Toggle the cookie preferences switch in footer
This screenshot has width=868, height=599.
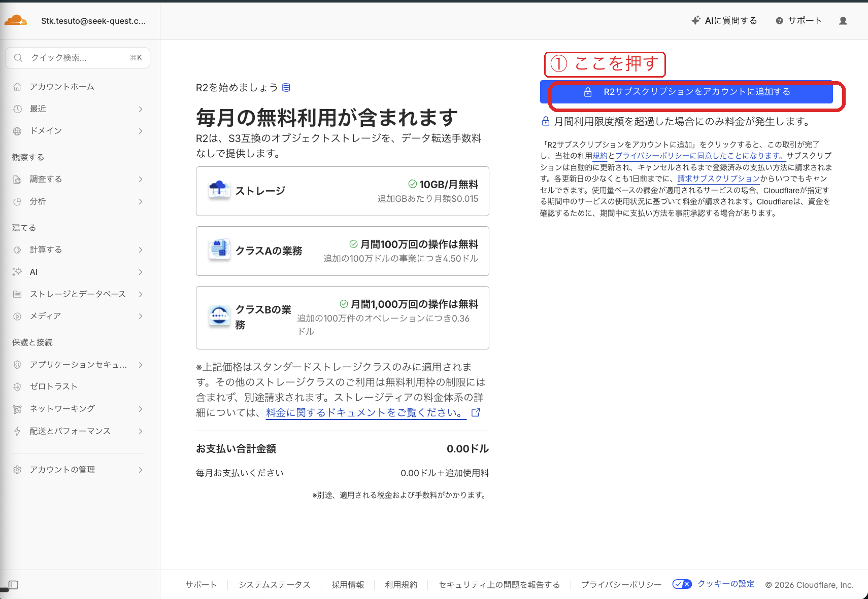tap(682, 584)
